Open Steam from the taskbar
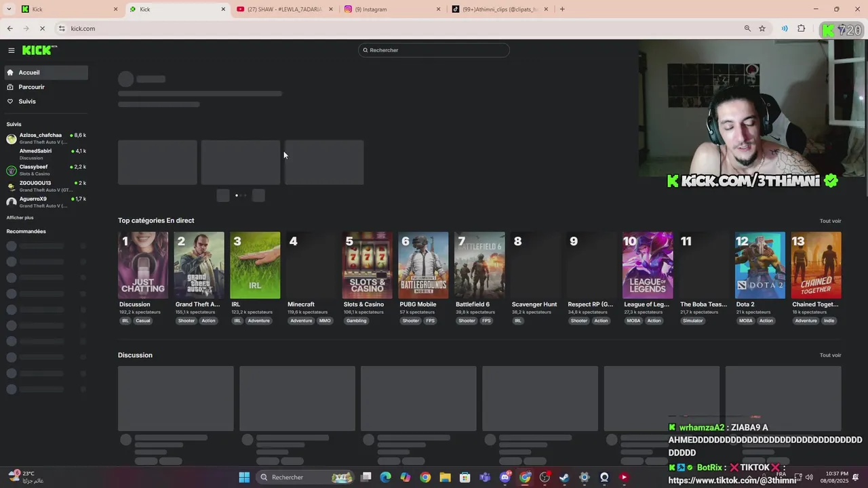Screen dimensions: 868x488 [x=564, y=477]
